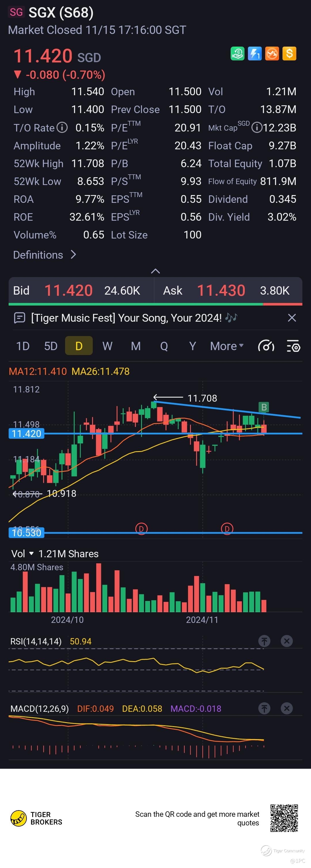Tap the first dividend D marker

pyautogui.click(x=141, y=529)
